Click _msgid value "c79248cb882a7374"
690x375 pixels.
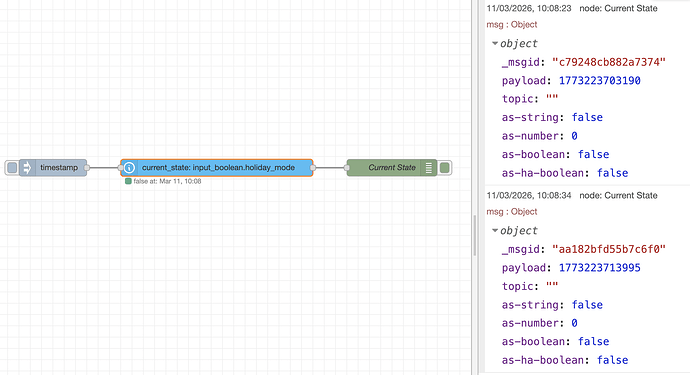(609, 62)
